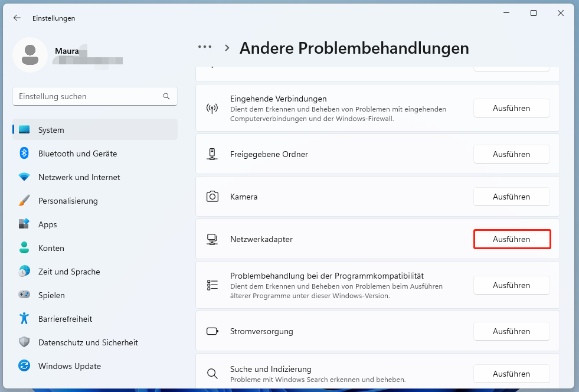The image size is (579, 392).
Task: Click the System monitor icon in sidebar
Action: [24, 130]
